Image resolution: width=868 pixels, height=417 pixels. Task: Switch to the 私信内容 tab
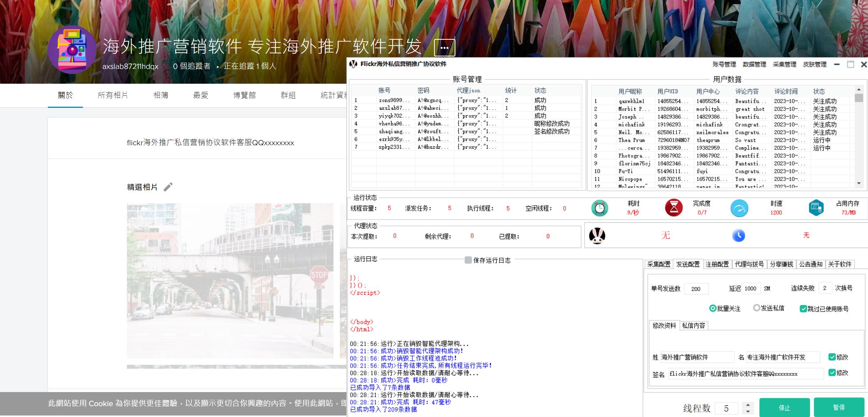(x=694, y=326)
